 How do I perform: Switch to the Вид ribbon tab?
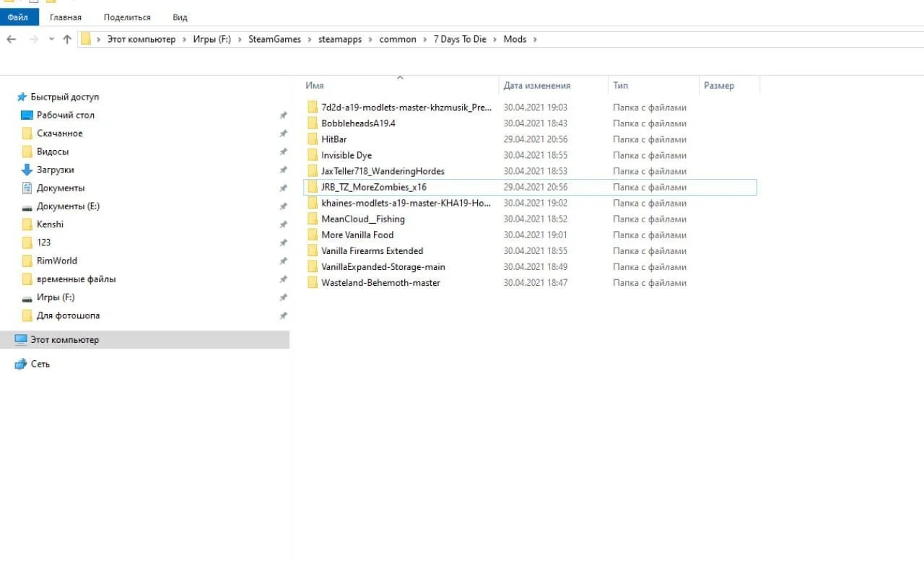tap(180, 17)
